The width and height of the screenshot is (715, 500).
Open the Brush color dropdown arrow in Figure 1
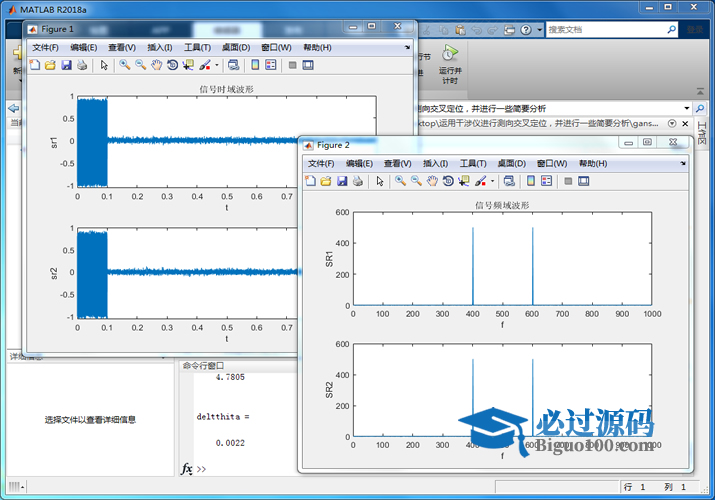click(216, 65)
